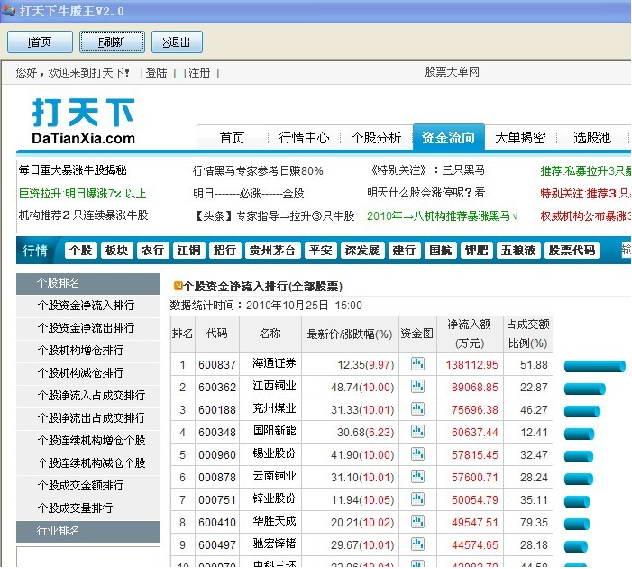This screenshot has height=569, width=632.
Task: Click the 平安 quote button
Action: coord(320,250)
